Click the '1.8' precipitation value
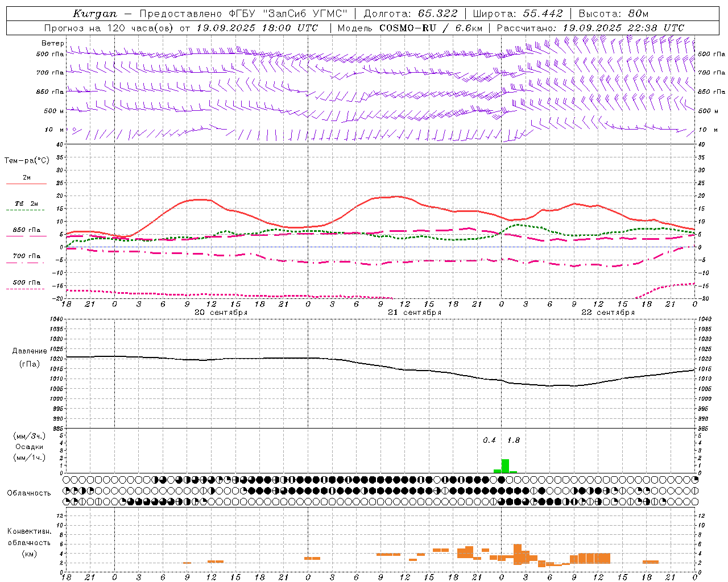 click(x=514, y=440)
